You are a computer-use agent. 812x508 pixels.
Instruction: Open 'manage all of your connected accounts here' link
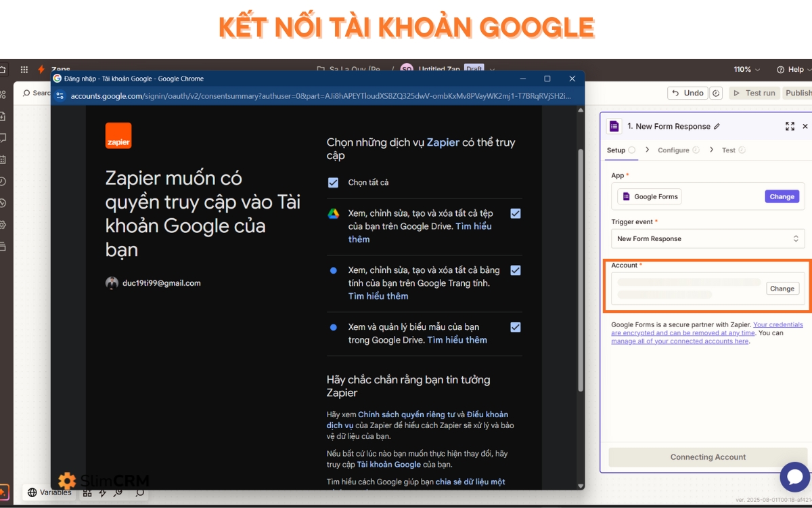679,341
